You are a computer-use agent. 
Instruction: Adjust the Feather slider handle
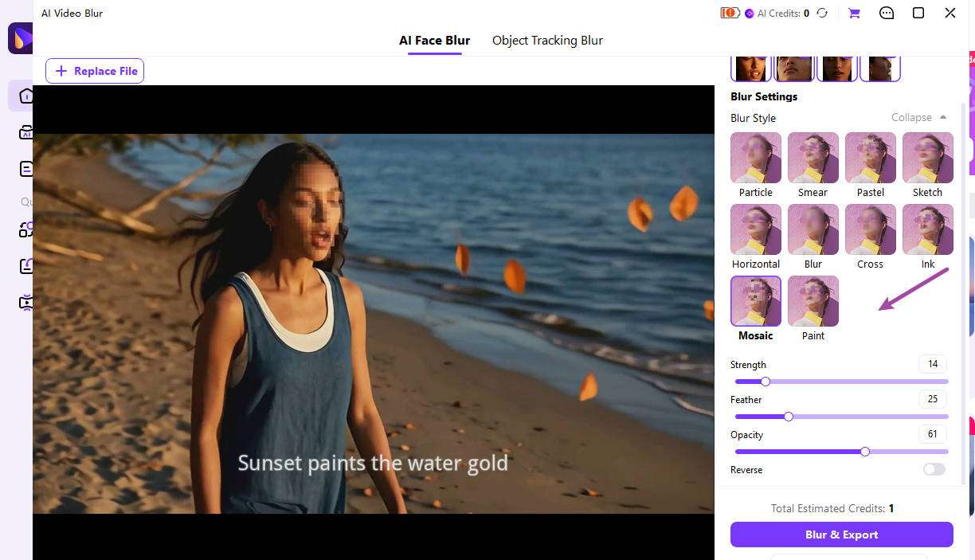[x=789, y=417]
